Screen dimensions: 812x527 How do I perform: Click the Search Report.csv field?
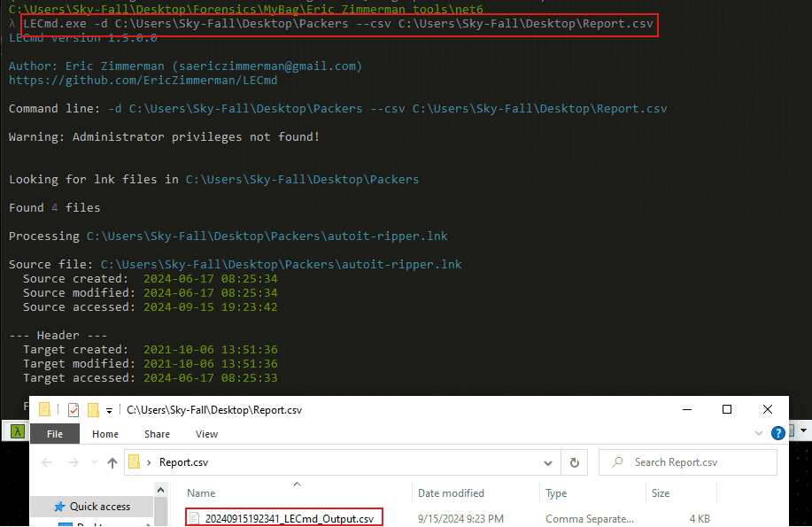pyautogui.click(x=688, y=462)
